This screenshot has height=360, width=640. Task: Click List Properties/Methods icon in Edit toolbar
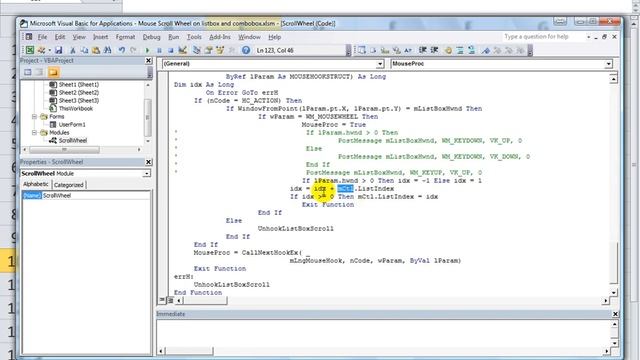362,50
